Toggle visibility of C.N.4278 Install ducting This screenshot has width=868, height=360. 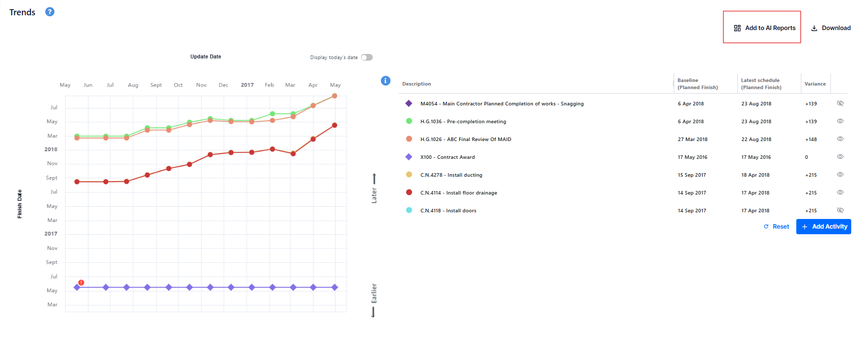point(840,175)
